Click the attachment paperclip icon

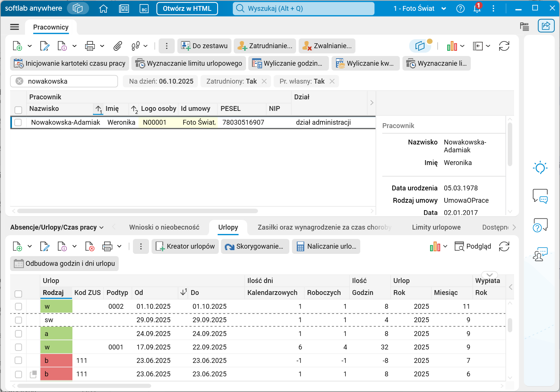118,46
